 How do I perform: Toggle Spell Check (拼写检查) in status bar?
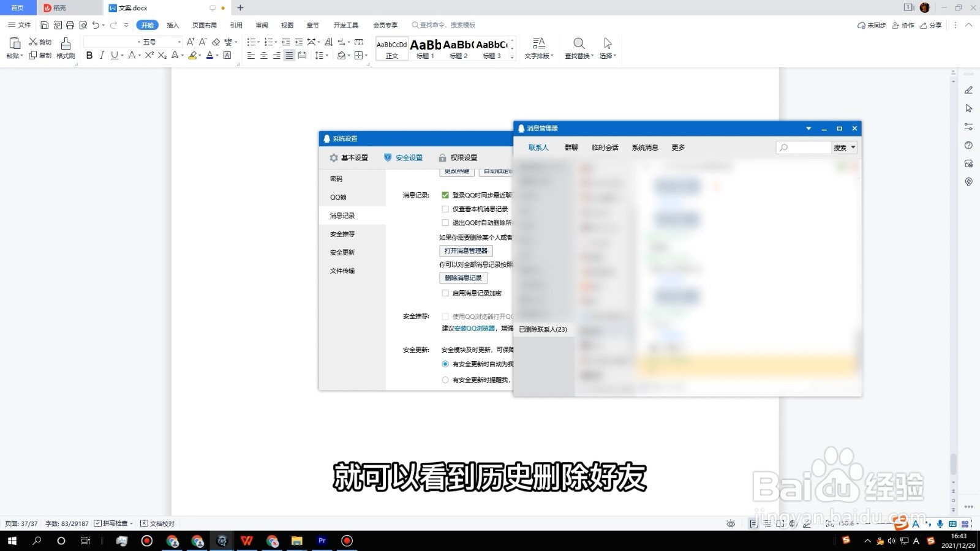point(113,523)
